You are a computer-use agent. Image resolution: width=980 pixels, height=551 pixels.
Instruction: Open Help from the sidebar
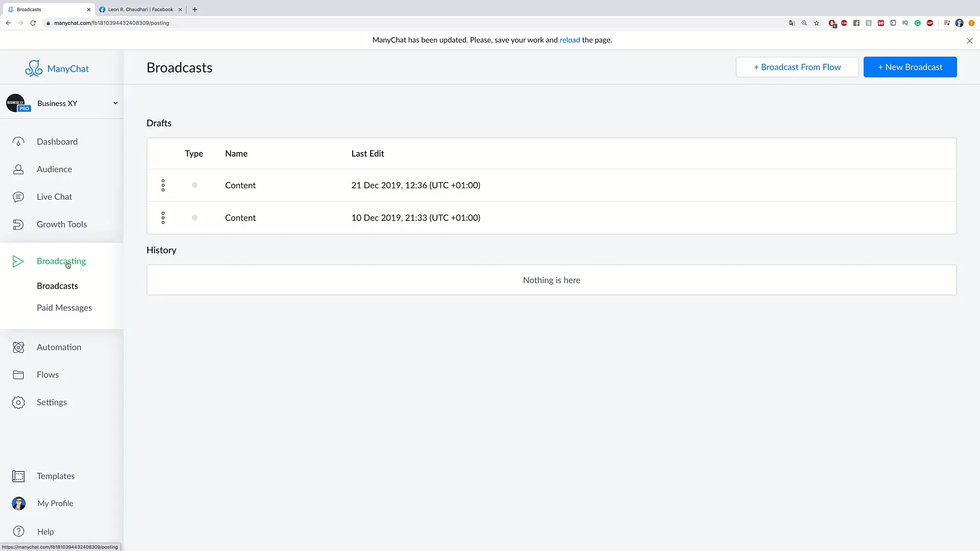pyautogui.click(x=45, y=532)
